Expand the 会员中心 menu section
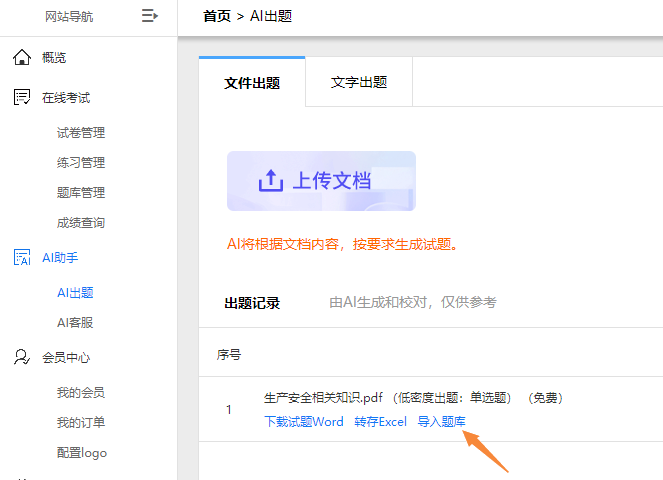 click(66, 358)
